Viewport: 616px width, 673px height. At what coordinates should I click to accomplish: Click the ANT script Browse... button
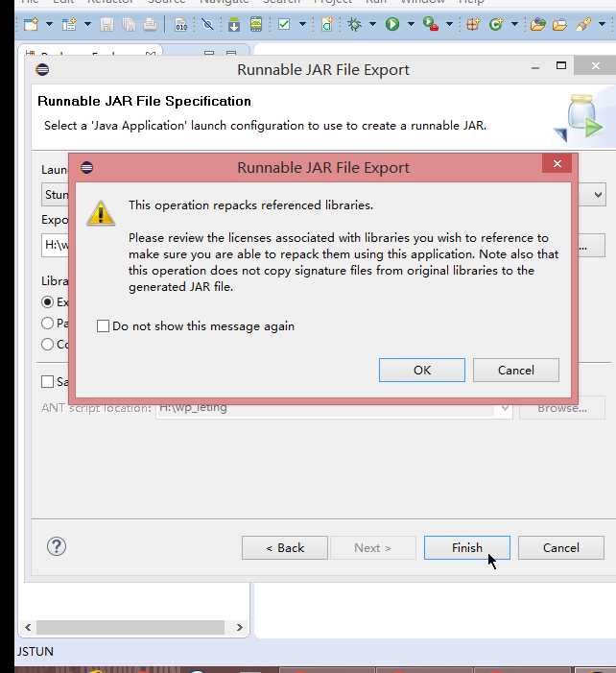tap(562, 408)
